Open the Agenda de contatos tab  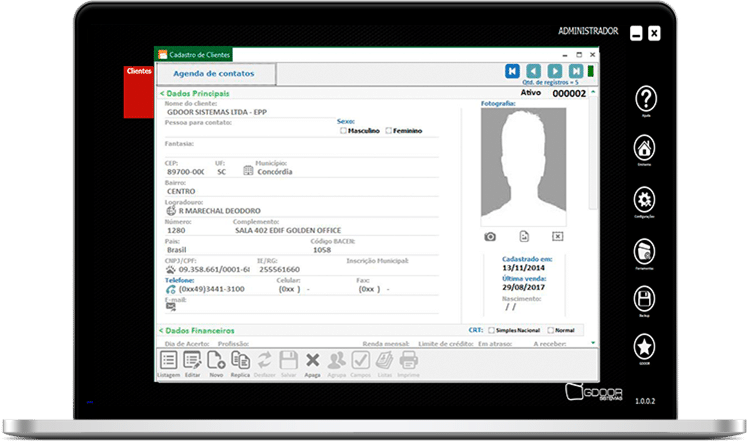coord(214,74)
